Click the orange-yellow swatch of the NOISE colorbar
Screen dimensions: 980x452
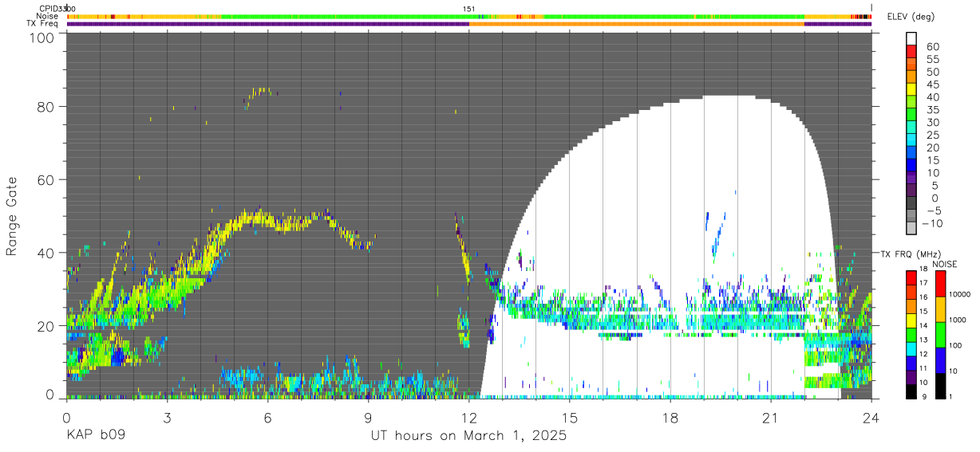pos(941,309)
